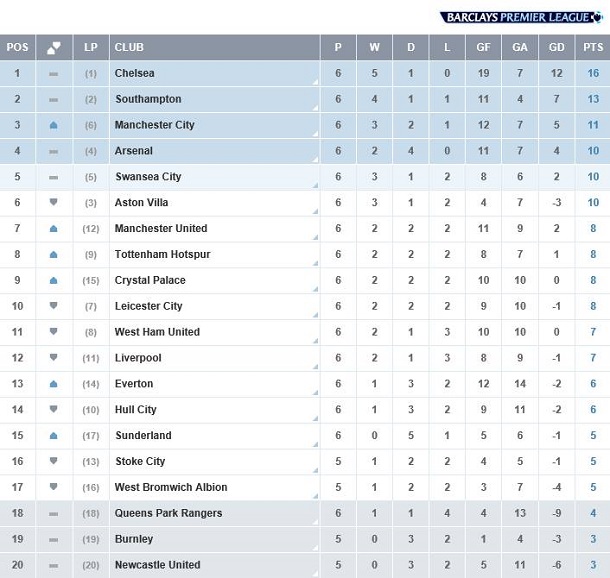Click the position movement icon in the header
This screenshot has width=610, height=578.
click(54, 47)
